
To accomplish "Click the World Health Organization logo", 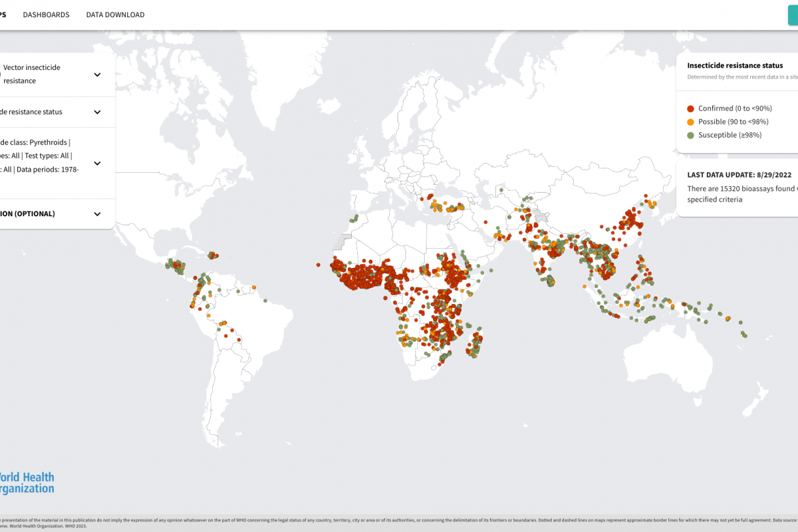I will tap(27, 483).
